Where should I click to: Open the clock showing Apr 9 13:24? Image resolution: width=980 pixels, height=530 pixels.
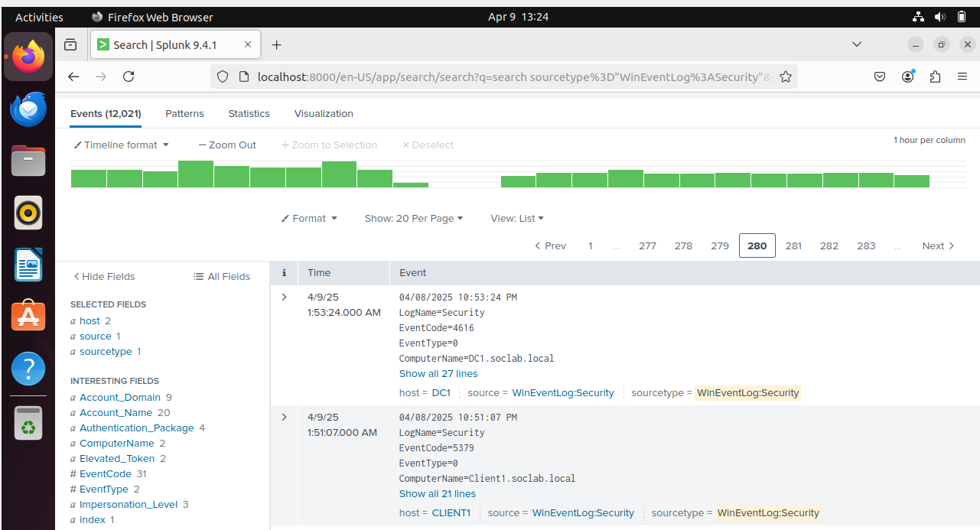tap(518, 17)
